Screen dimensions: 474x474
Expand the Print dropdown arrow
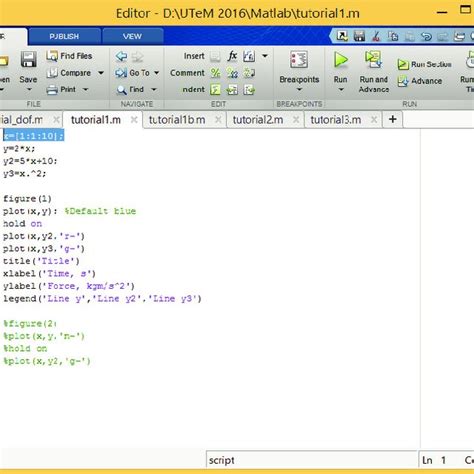click(x=85, y=89)
